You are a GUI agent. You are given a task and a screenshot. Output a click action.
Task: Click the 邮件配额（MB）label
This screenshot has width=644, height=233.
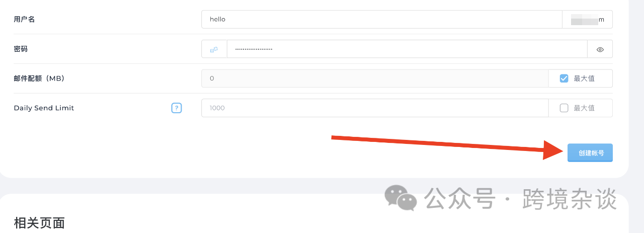click(39, 79)
